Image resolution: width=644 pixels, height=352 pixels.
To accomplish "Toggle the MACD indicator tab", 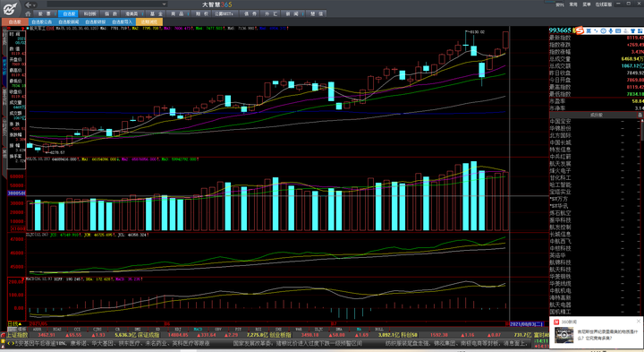I will 198,330.
